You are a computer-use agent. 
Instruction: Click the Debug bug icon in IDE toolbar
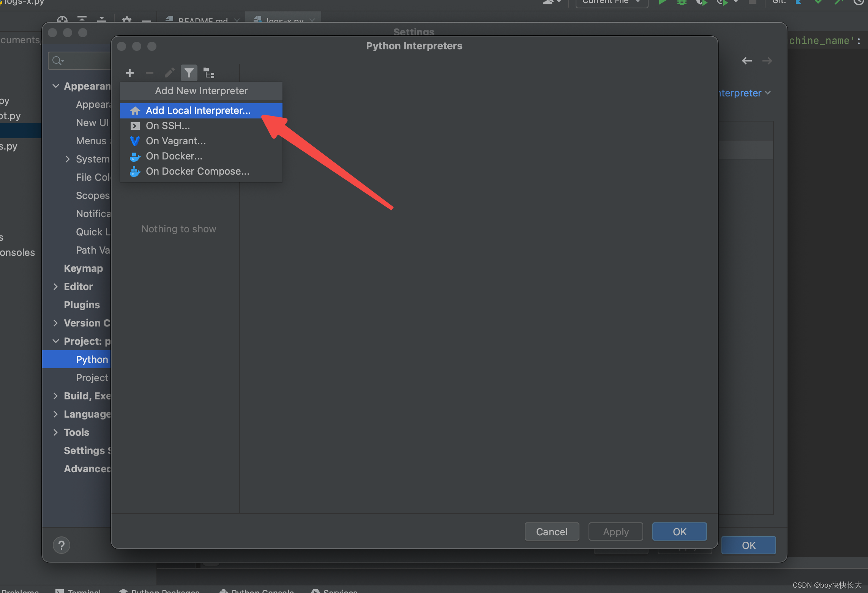[682, 2]
